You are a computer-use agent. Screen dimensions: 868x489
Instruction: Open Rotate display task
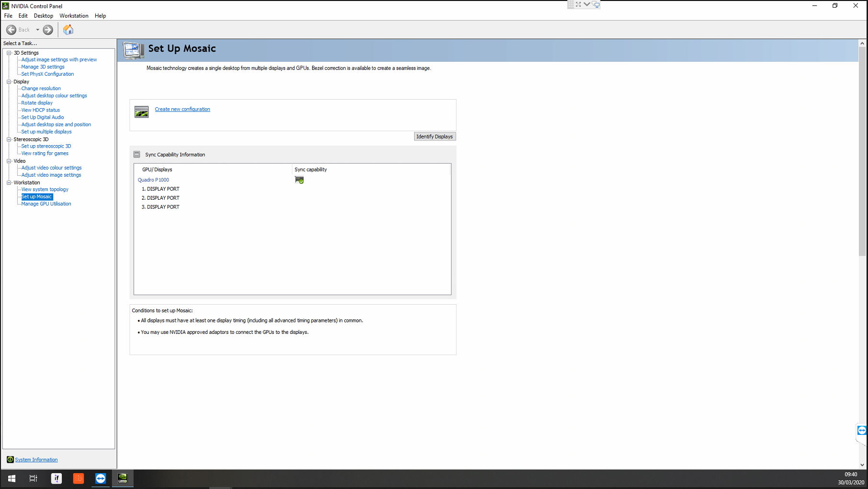[37, 103]
